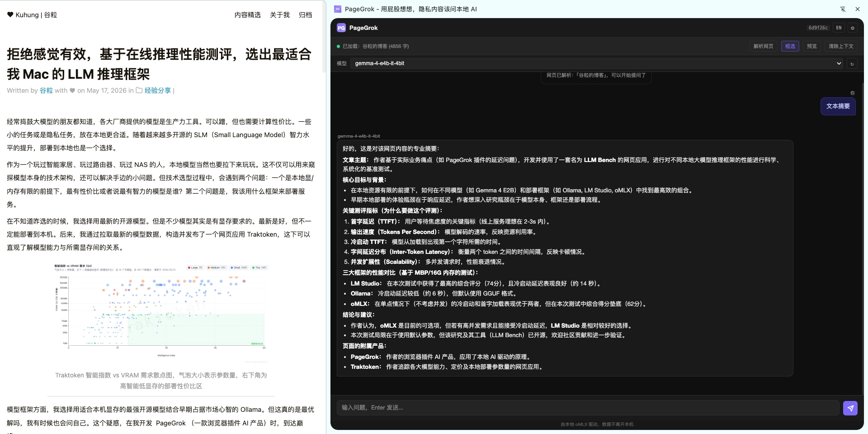Click the 6d9f26c version badge
This screenshot has width=868, height=434.
pos(818,28)
